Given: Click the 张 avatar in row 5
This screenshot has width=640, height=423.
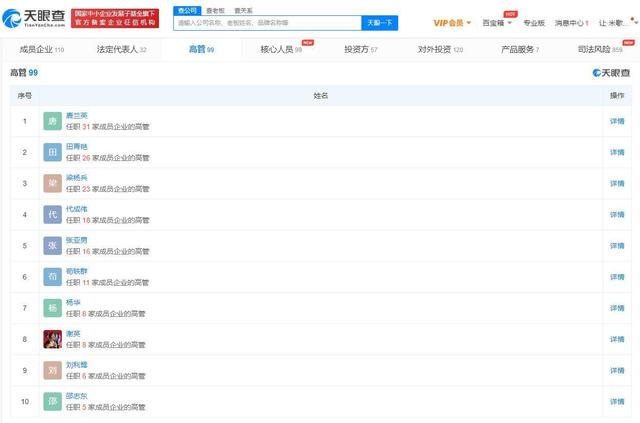Looking at the screenshot, I should [x=53, y=245].
